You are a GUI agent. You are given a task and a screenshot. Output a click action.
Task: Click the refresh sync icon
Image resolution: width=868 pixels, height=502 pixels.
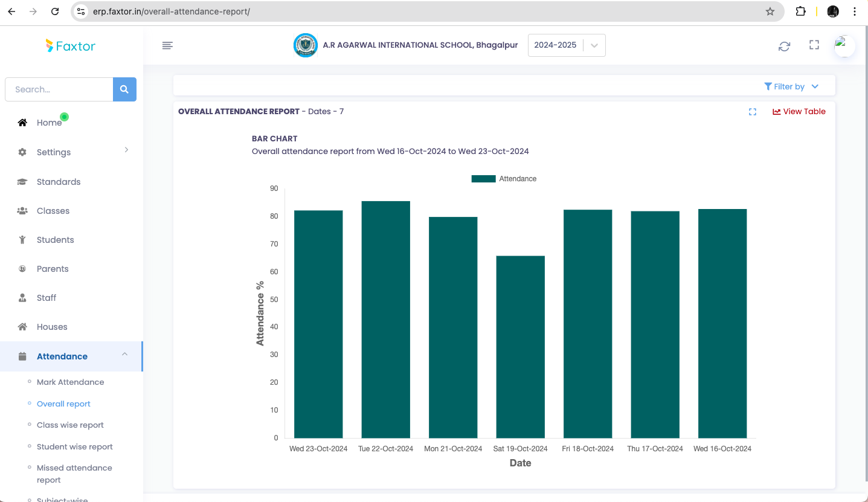pos(784,47)
